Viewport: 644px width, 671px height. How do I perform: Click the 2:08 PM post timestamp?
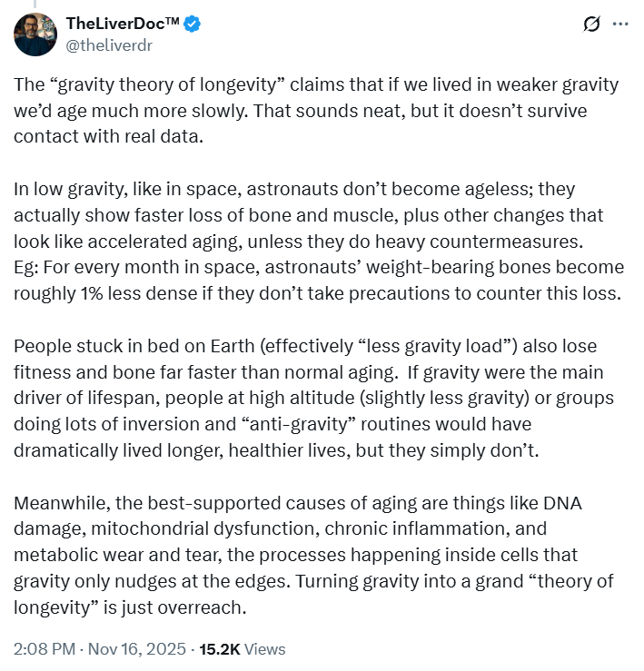click(x=43, y=648)
